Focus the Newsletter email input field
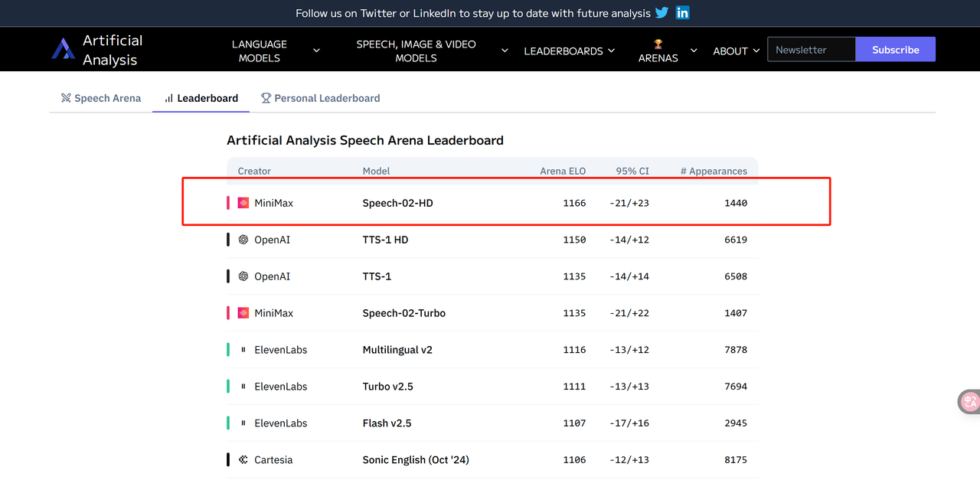 point(812,50)
